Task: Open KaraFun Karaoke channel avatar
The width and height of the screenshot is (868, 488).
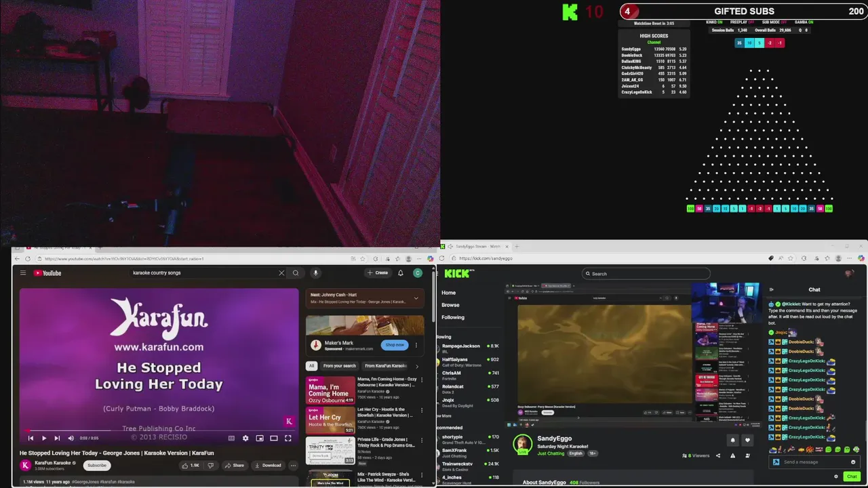Action: click(26, 465)
